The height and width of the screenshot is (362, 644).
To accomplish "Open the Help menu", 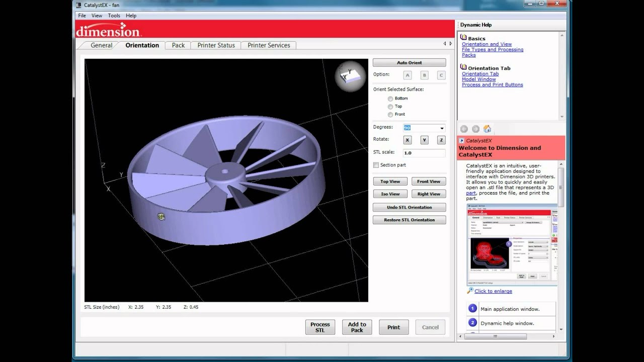I will pos(131,16).
